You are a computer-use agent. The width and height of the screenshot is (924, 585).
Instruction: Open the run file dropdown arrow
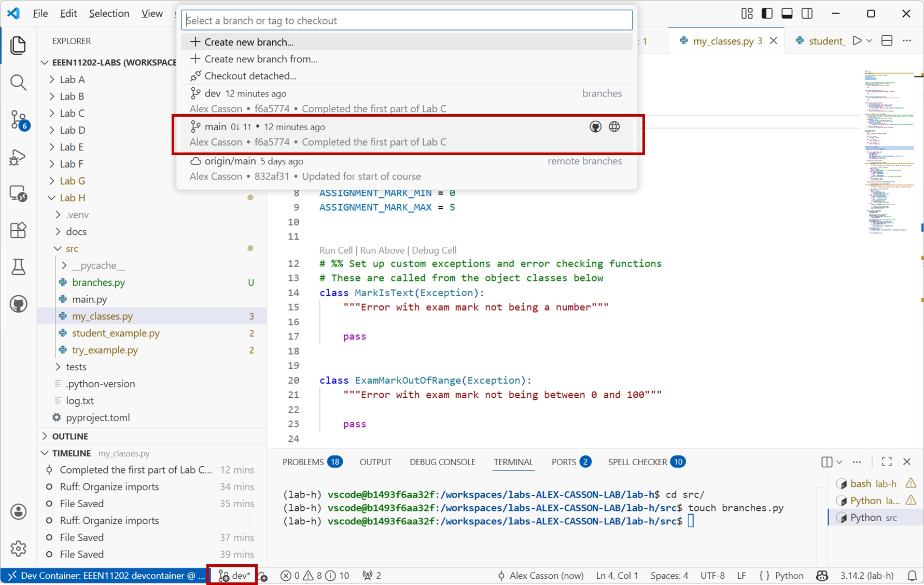pyautogui.click(x=870, y=40)
